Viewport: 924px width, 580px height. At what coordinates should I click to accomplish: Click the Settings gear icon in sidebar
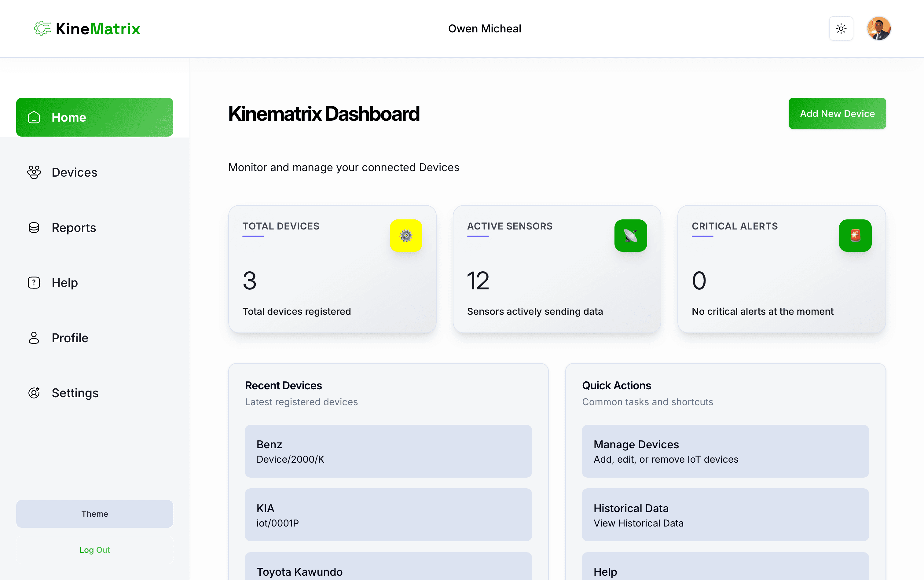click(x=34, y=393)
